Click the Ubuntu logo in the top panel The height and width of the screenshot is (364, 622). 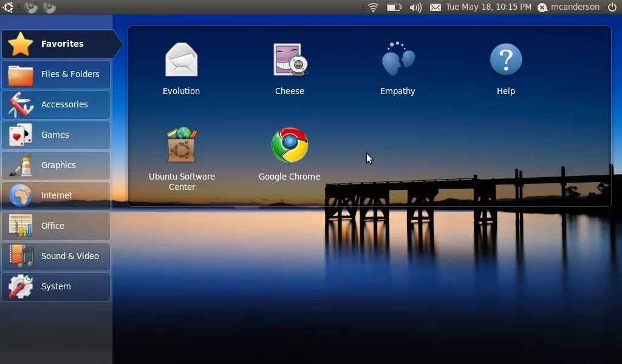[8, 7]
